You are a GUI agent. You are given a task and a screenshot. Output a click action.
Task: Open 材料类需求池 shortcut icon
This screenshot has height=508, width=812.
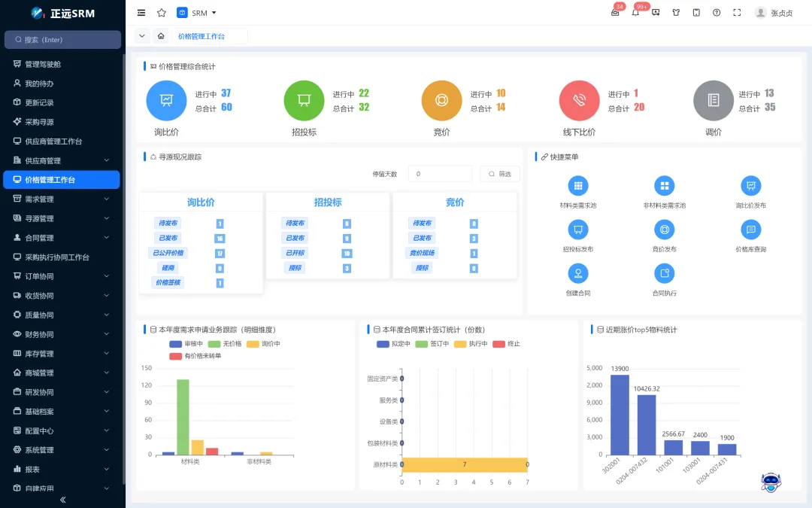tap(578, 186)
